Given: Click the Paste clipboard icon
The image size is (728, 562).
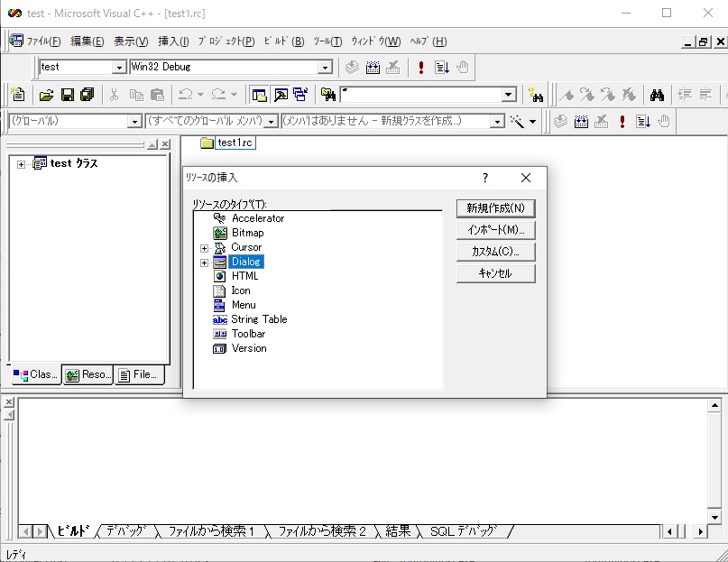Looking at the screenshot, I should (x=157, y=96).
